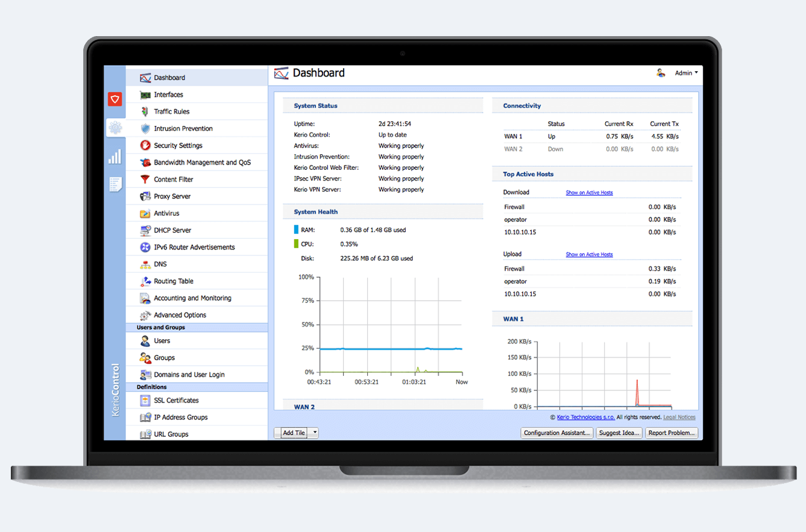The height and width of the screenshot is (532, 806).
Task: Click the Users person icon
Action: pos(145,340)
